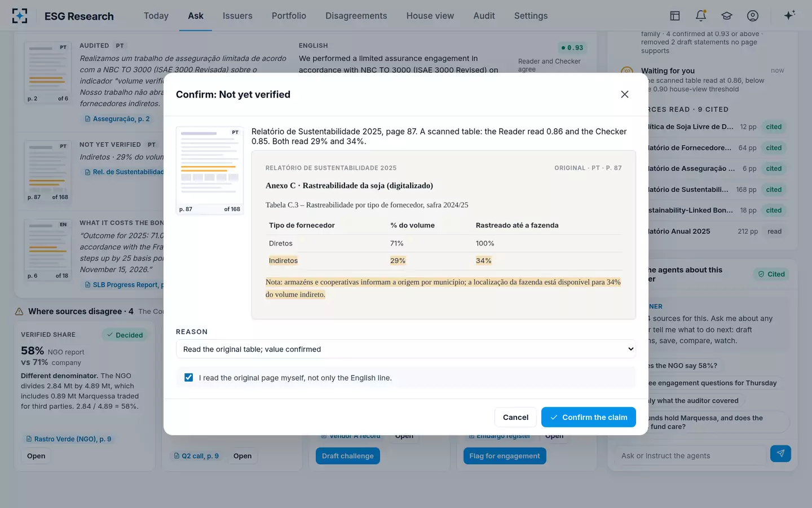
Task: Click Open button under Rastro Verde card
Action: click(x=36, y=456)
